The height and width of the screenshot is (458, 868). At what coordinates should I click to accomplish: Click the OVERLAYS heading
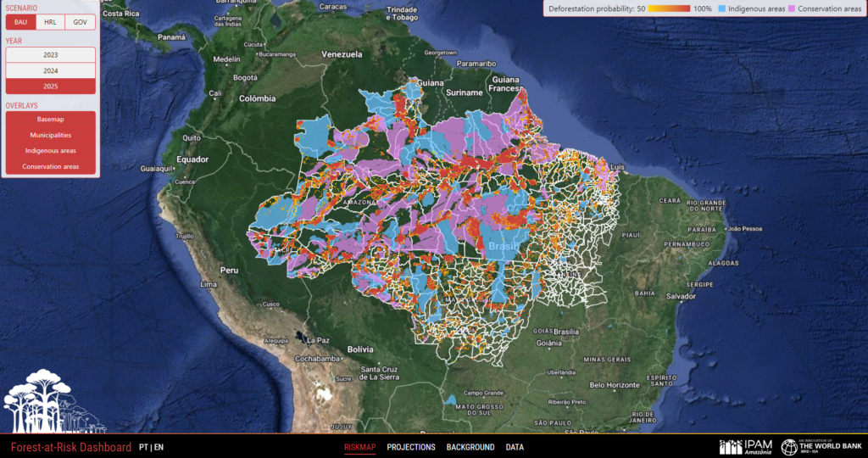(x=21, y=105)
